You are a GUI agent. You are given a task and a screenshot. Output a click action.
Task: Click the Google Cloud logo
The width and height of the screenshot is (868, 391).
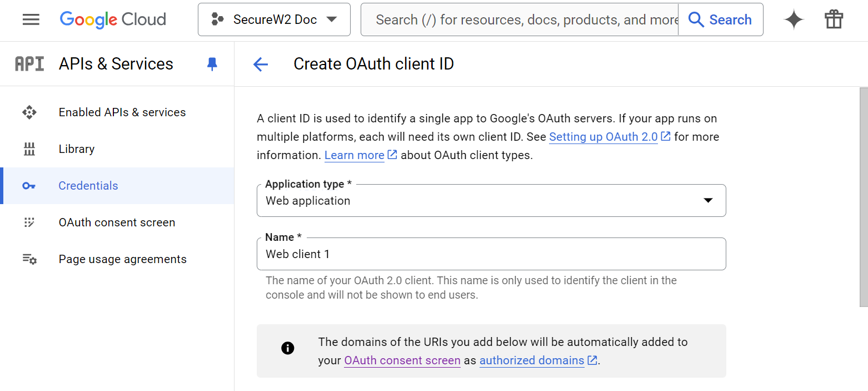[x=113, y=19]
